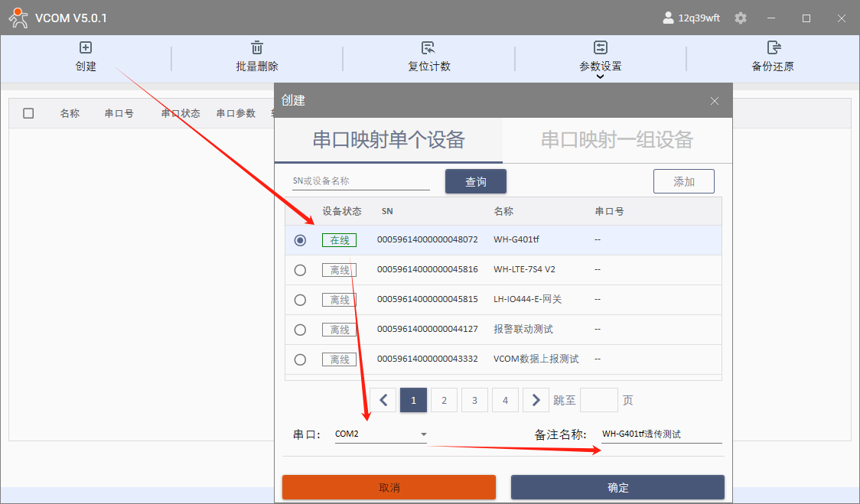
Task: Click the 查询 search button
Action: tap(475, 182)
